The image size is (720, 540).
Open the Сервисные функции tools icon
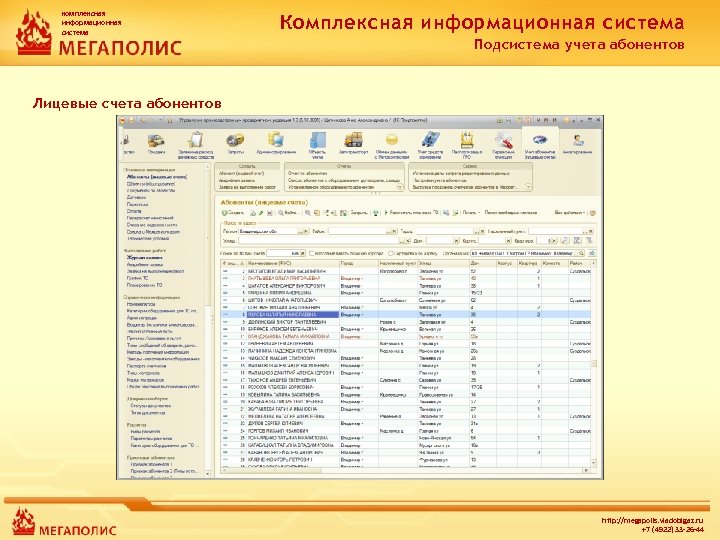(x=503, y=140)
